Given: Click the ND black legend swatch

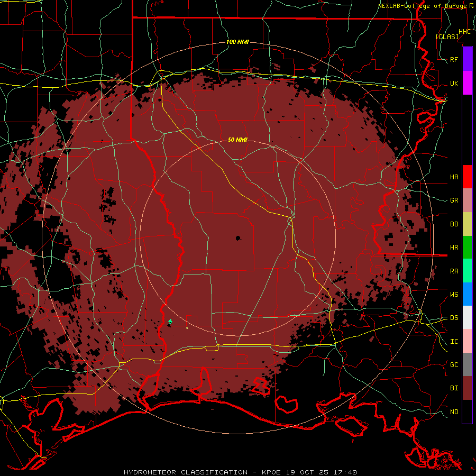Looking at the screenshot, I should 467,411.
